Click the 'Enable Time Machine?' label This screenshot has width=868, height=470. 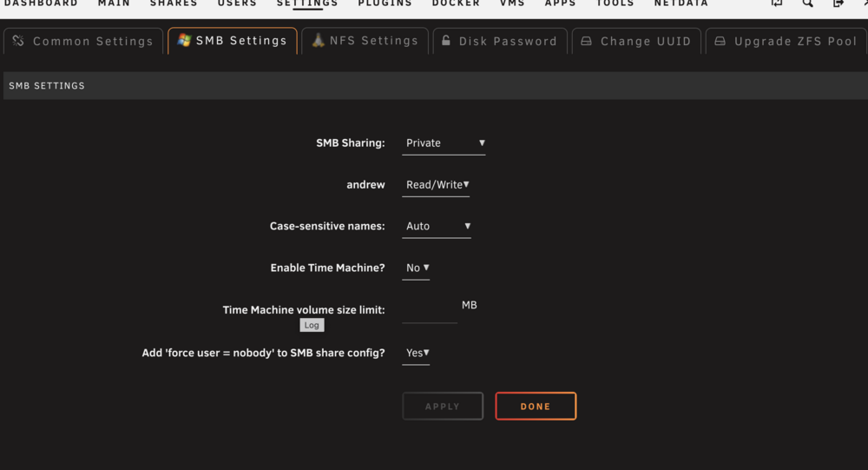[328, 268]
